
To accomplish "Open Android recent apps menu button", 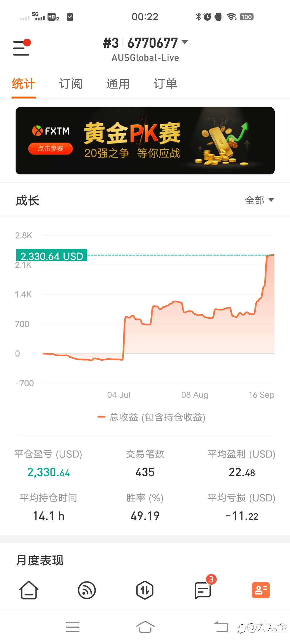I will point(73,627).
